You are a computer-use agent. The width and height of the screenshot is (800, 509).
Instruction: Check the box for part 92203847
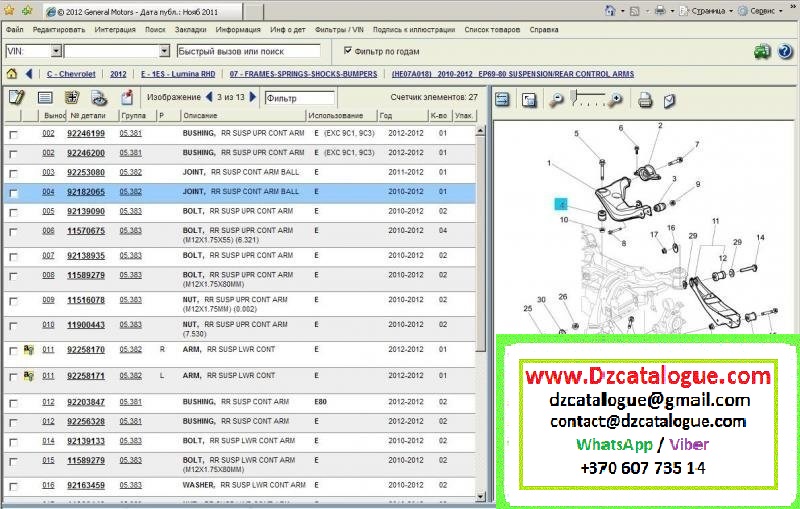(x=13, y=403)
